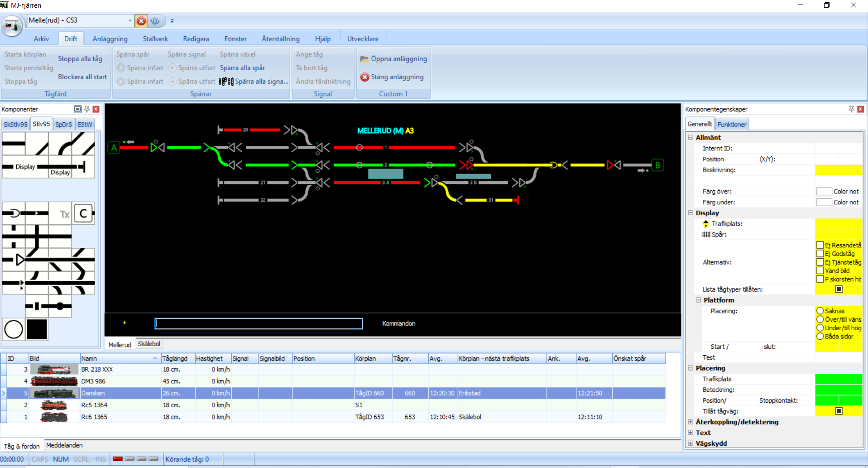Pick the C box component
The width and height of the screenshot is (868, 468).
click(83, 213)
